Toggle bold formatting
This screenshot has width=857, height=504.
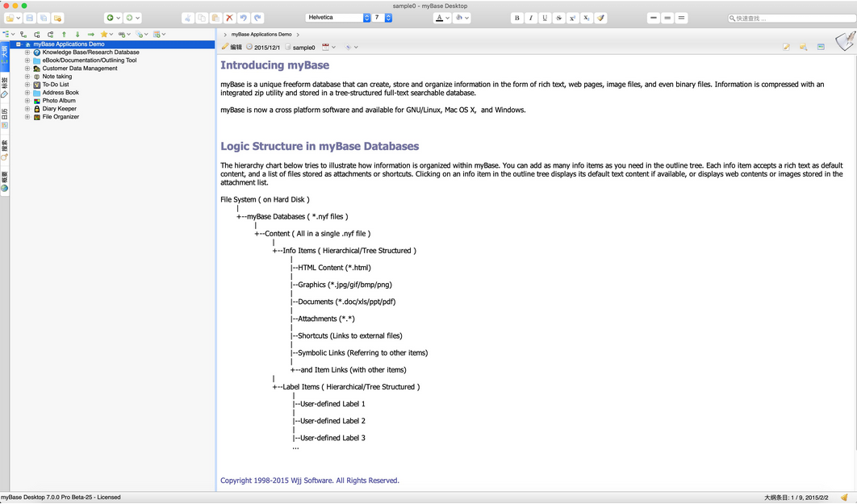tap(516, 18)
